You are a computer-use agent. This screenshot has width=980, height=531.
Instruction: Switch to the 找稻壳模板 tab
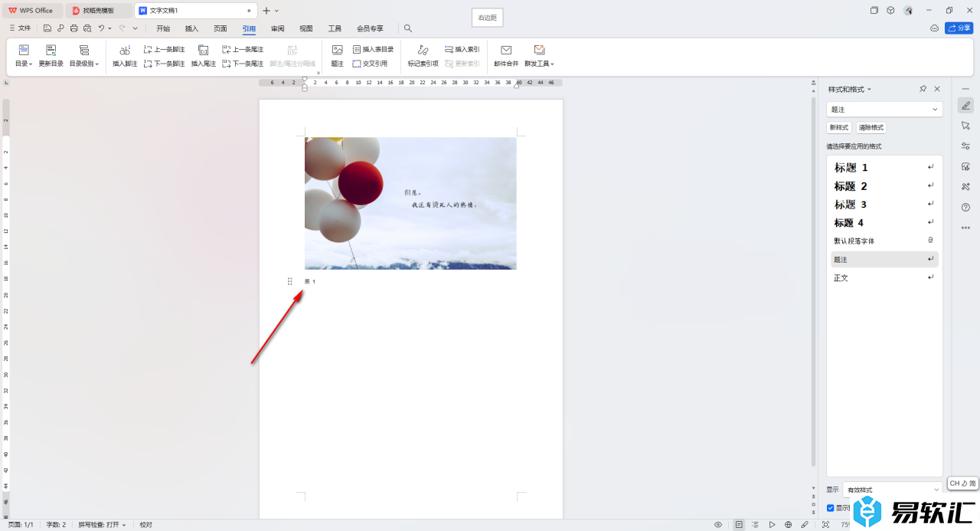[99, 11]
